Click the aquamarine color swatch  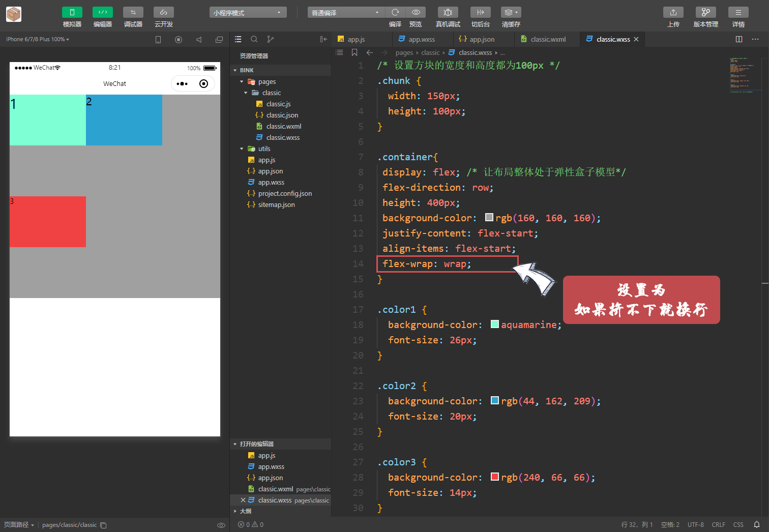coord(495,324)
